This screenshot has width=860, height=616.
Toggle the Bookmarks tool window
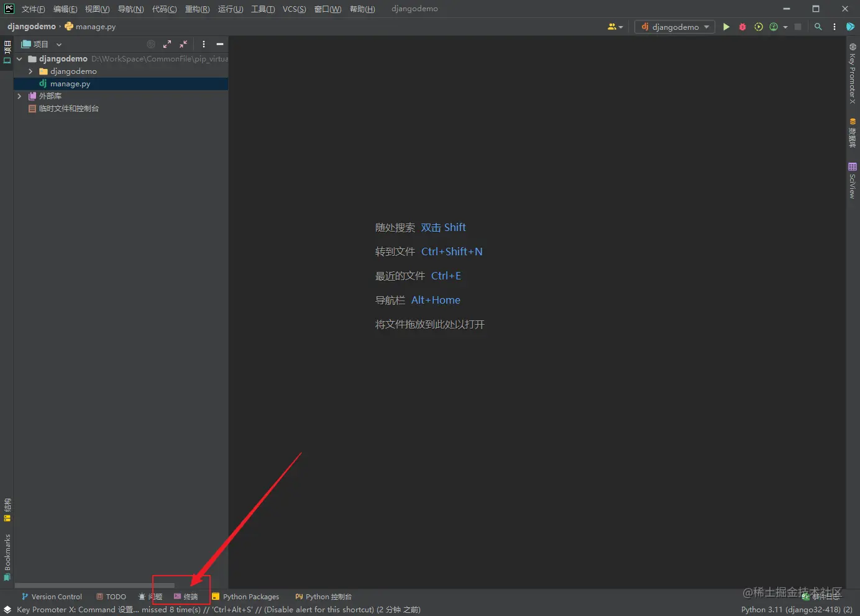point(7,557)
